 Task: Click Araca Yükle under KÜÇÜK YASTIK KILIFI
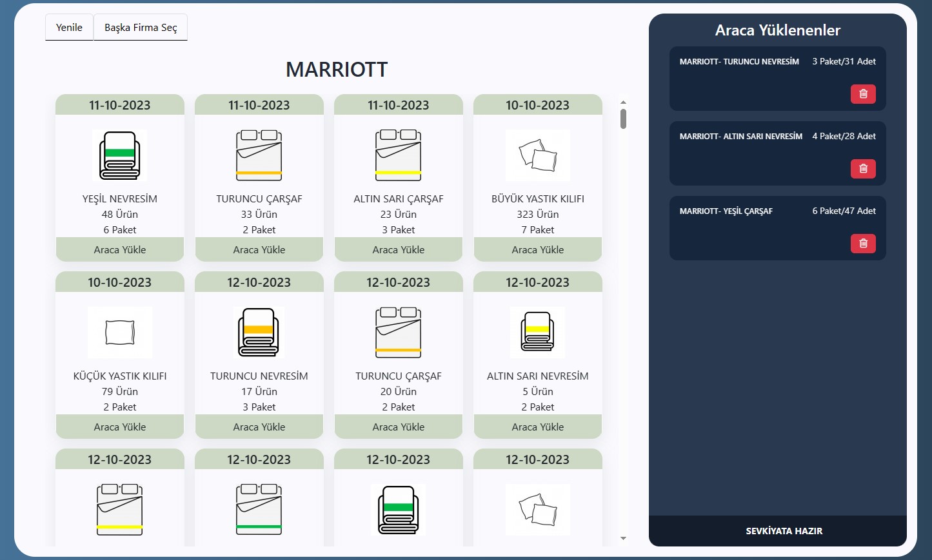click(x=120, y=427)
